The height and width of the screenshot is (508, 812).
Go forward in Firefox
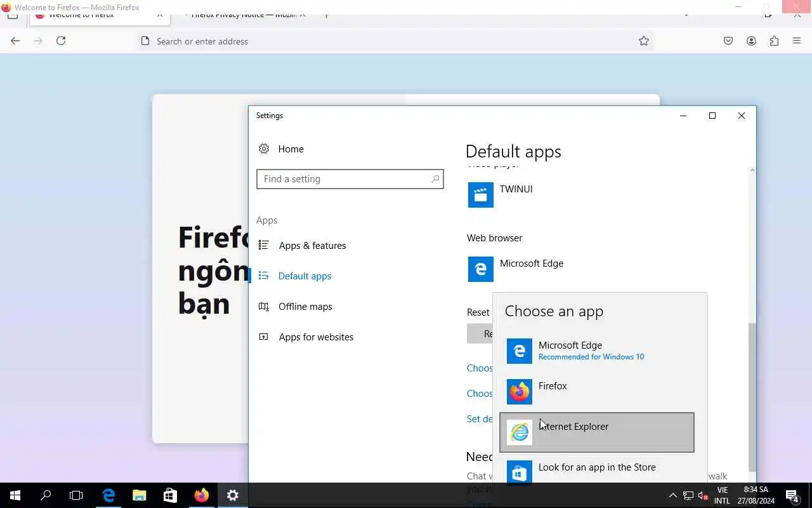click(x=38, y=41)
